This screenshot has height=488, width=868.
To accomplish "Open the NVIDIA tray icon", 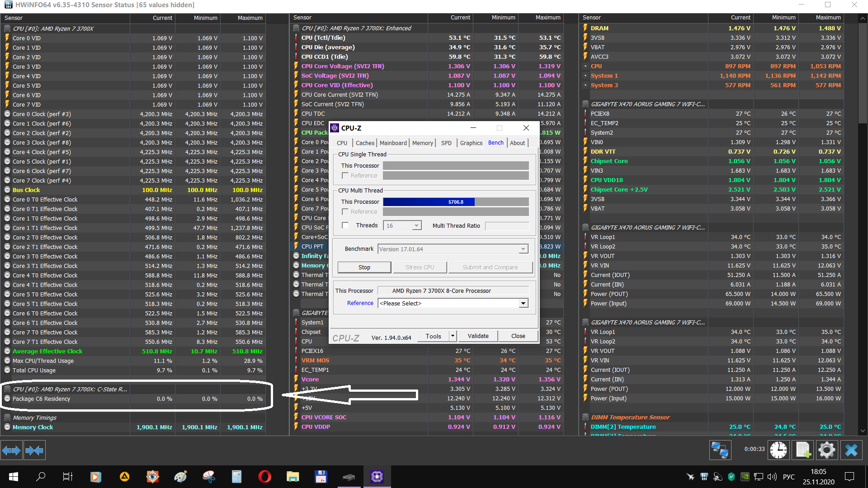I will (x=745, y=477).
